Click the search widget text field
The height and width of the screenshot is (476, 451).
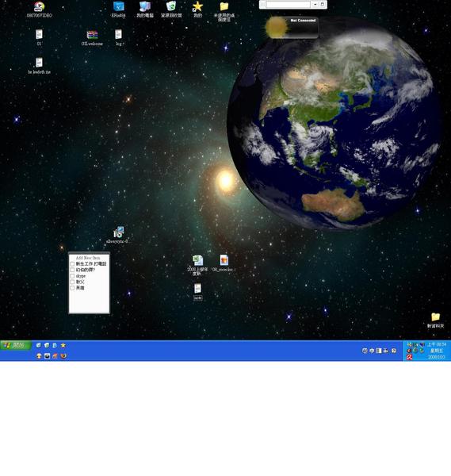pyautogui.click(x=289, y=4)
